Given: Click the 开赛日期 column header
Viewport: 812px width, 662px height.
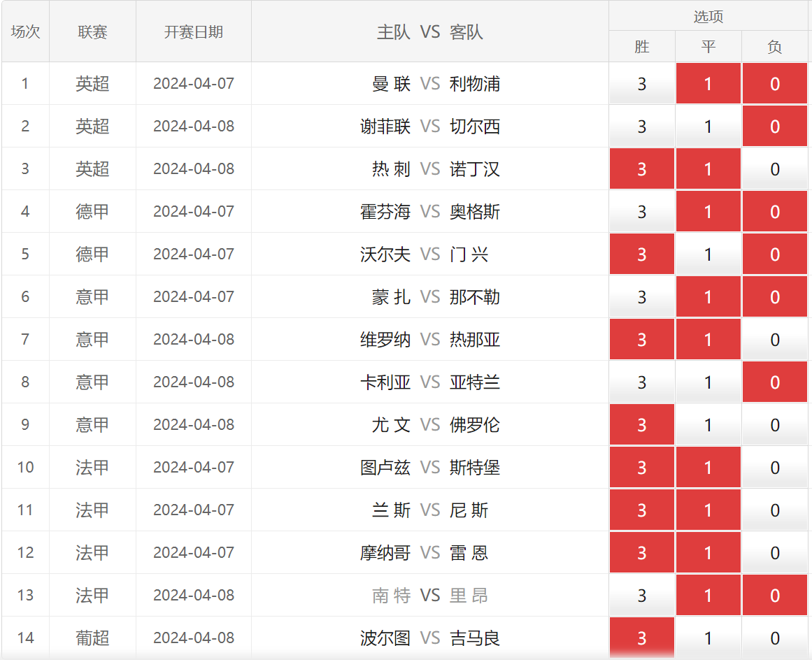Looking at the screenshot, I should (x=194, y=31).
